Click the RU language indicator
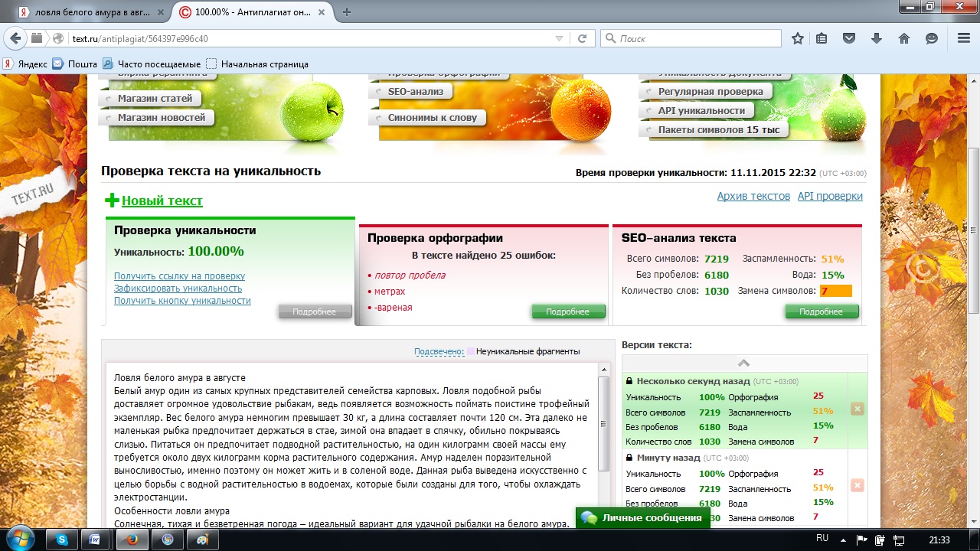Screen dimensions: 980x551 coord(822,539)
